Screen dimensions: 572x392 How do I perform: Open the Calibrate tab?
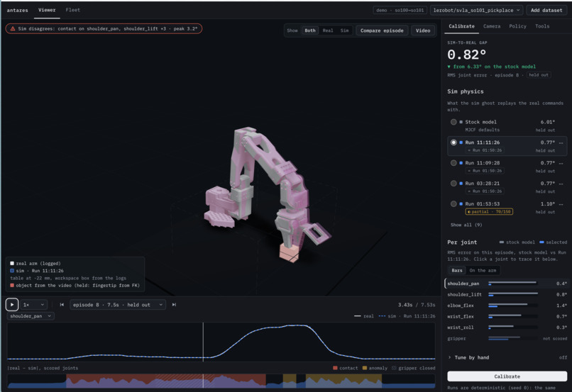point(461,26)
